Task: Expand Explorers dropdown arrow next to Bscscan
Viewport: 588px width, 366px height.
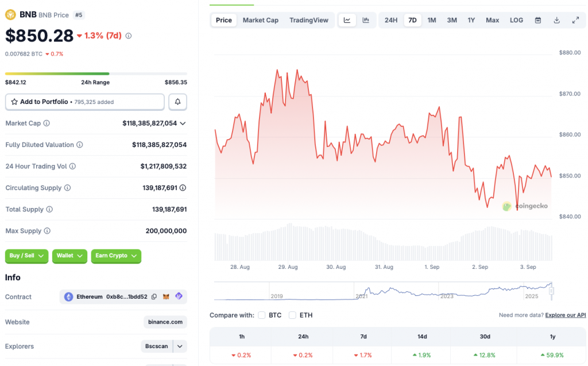Action: point(180,346)
